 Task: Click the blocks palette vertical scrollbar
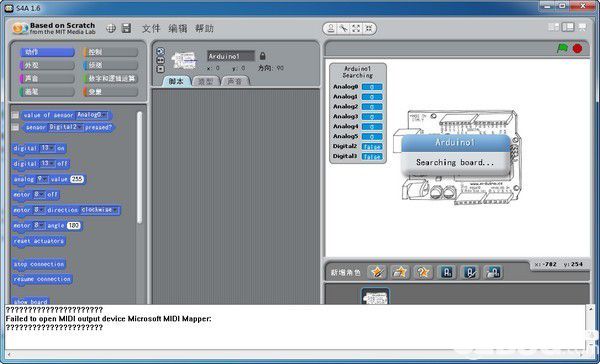pyautogui.click(x=139, y=167)
